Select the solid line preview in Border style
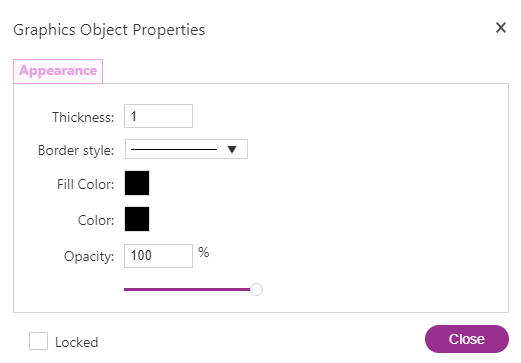The image size is (521, 363). pyautogui.click(x=174, y=149)
